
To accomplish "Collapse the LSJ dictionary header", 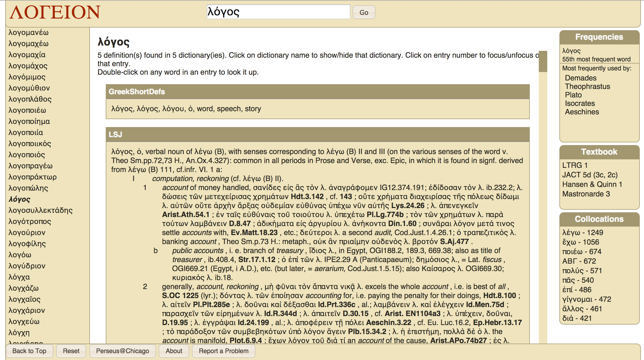I will (116, 134).
